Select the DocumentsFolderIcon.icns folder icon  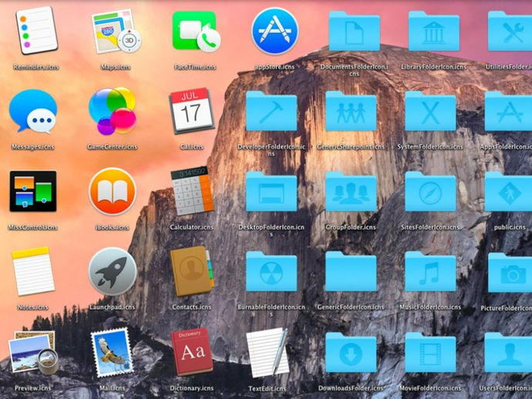tap(354, 31)
